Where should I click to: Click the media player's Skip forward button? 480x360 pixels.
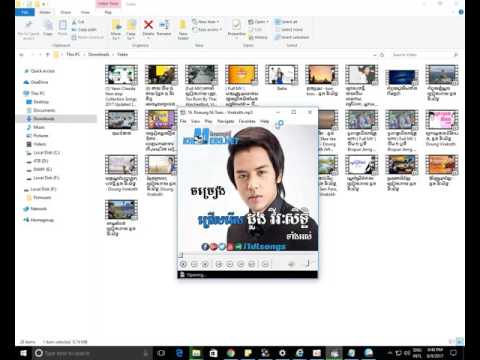point(252,264)
